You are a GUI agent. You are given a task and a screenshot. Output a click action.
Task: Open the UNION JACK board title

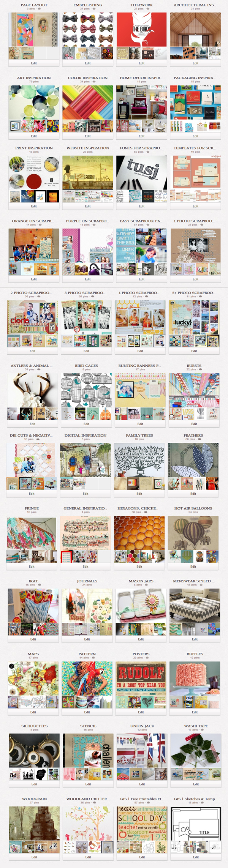coord(142,726)
